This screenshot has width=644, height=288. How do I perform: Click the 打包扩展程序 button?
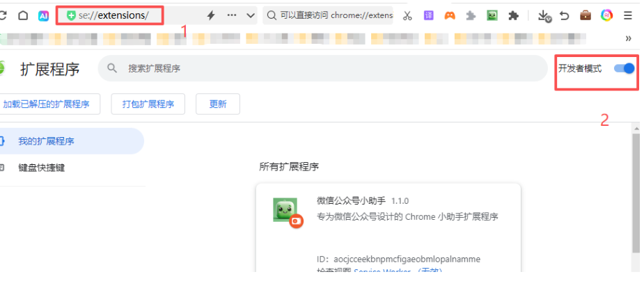[148, 104]
